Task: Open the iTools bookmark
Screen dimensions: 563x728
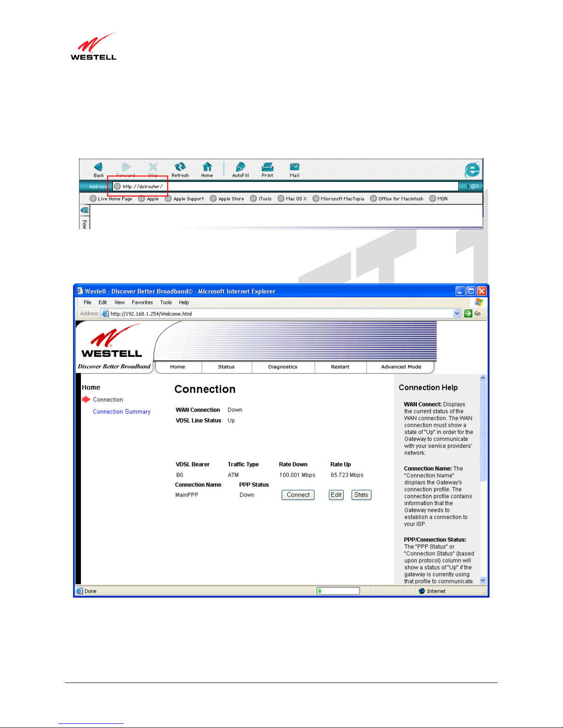Action: (x=261, y=199)
